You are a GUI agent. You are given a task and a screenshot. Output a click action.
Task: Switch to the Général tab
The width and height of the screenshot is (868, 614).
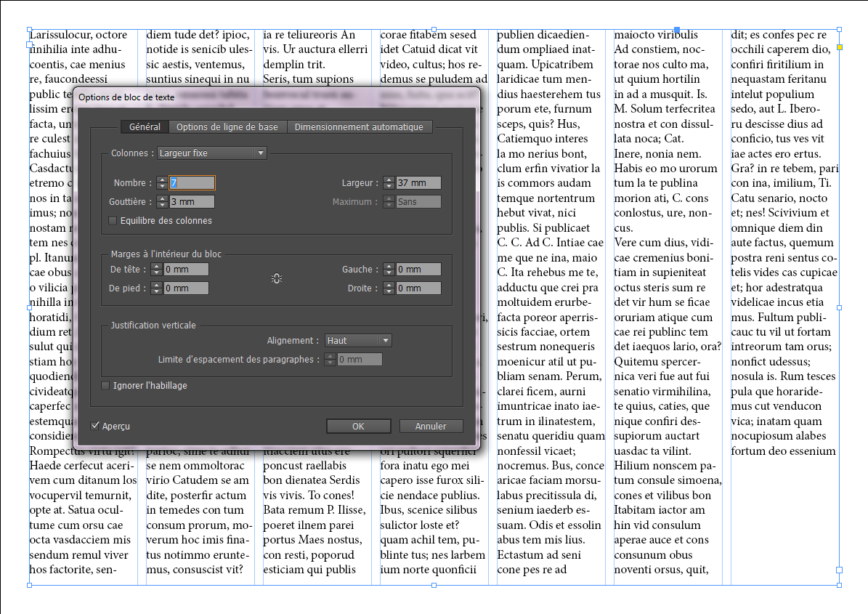pyautogui.click(x=145, y=126)
